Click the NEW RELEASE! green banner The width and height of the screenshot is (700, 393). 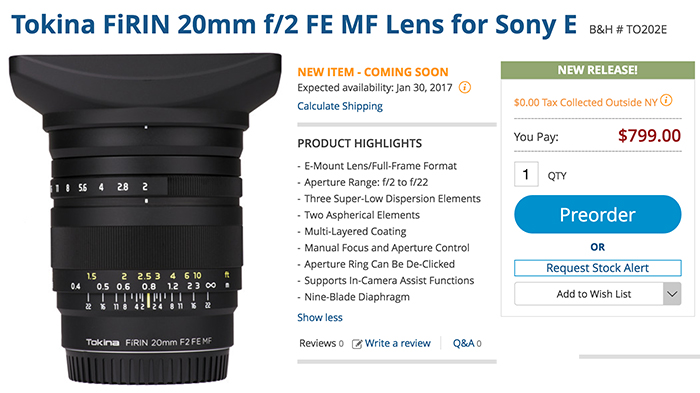click(x=597, y=70)
